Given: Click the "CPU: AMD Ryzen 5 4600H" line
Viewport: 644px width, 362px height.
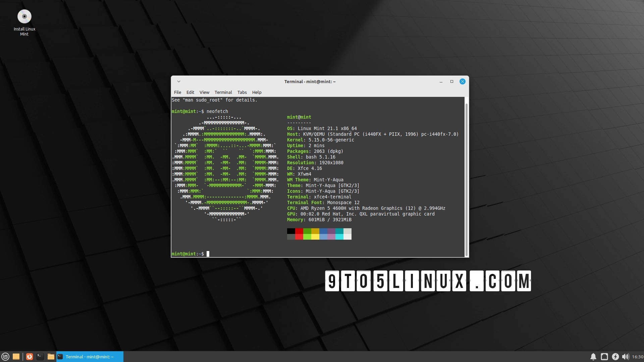Looking at the screenshot, I should [366, 208].
